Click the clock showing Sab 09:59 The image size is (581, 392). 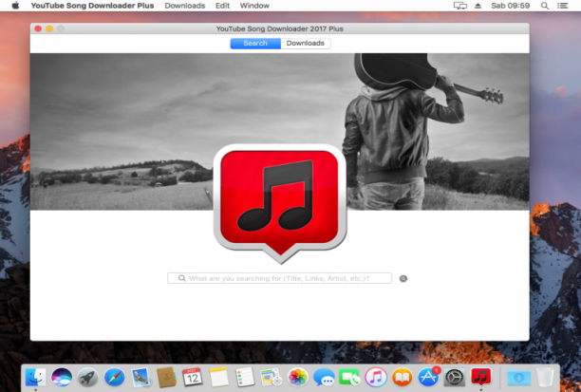click(510, 6)
